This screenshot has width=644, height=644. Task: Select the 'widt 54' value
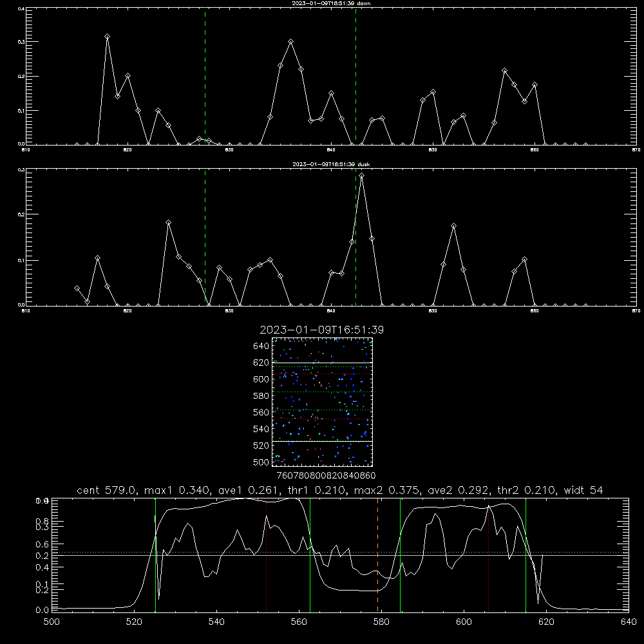(583, 490)
